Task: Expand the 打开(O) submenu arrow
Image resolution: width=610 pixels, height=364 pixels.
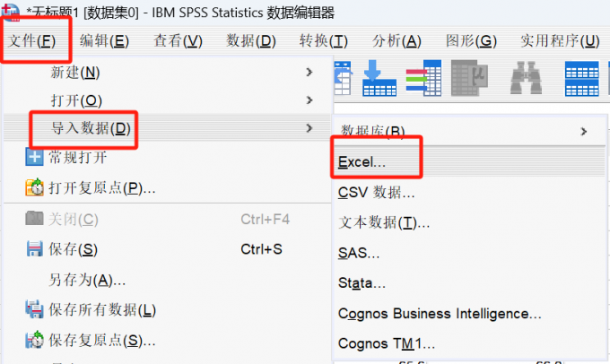Action: 309,100
